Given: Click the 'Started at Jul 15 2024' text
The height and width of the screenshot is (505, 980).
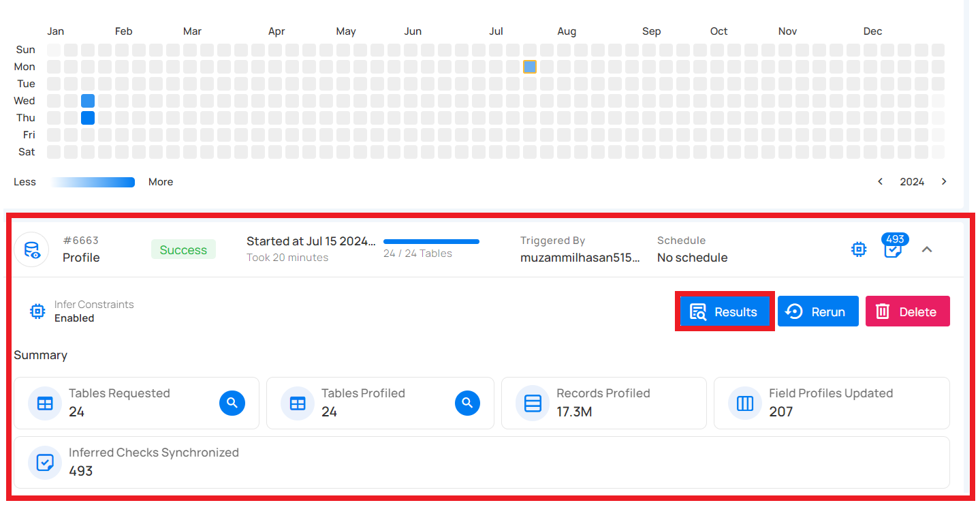Looking at the screenshot, I should click(x=311, y=241).
